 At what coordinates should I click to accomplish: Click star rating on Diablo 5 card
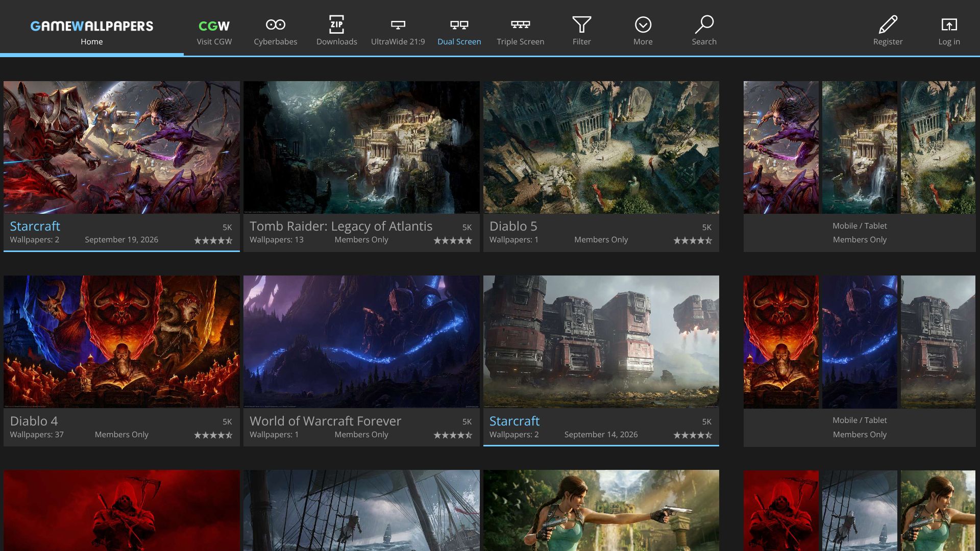pyautogui.click(x=693, y=240)
